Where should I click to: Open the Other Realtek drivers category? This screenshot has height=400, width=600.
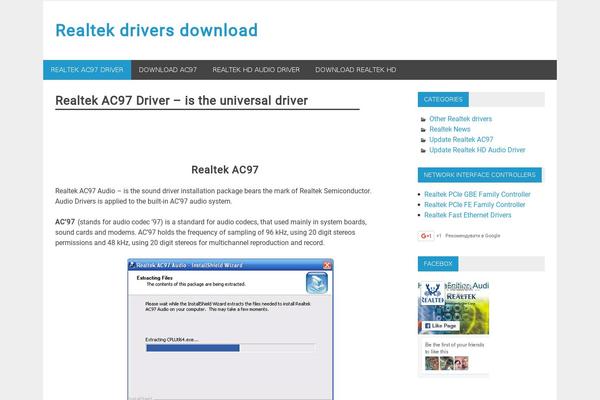click(460, 119)
